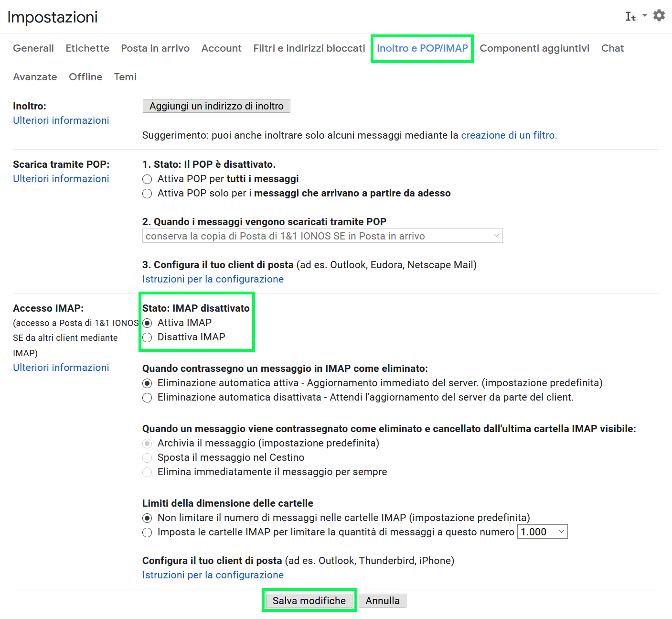This screenshot has width=672, height=619.
Task: Select Imposta le cartelle IMAP limit option
Action: tap(147, 532)
